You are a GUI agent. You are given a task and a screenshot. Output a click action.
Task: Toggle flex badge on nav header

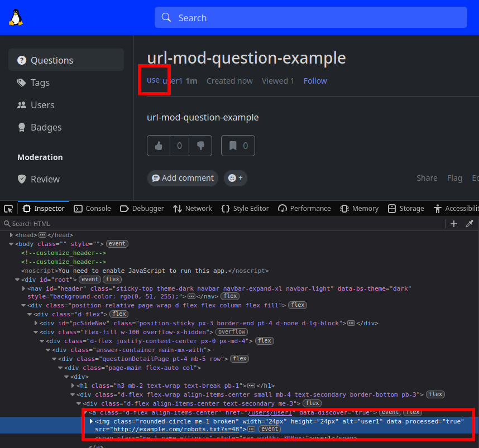[230, 296]
